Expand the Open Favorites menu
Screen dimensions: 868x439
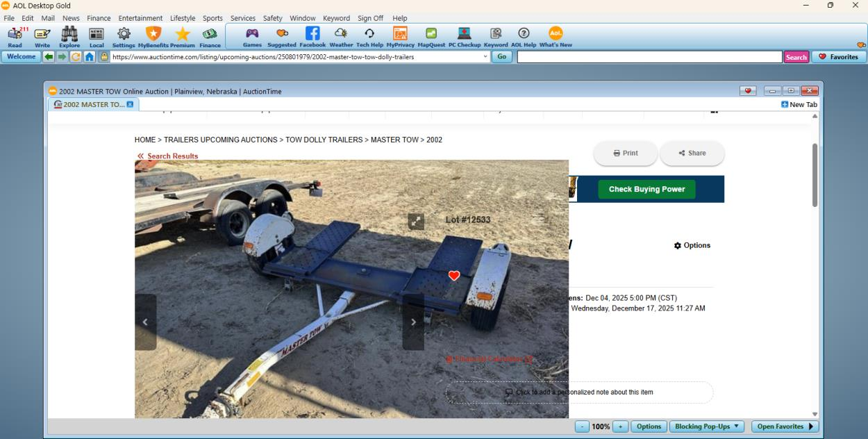tap(785, 426)
